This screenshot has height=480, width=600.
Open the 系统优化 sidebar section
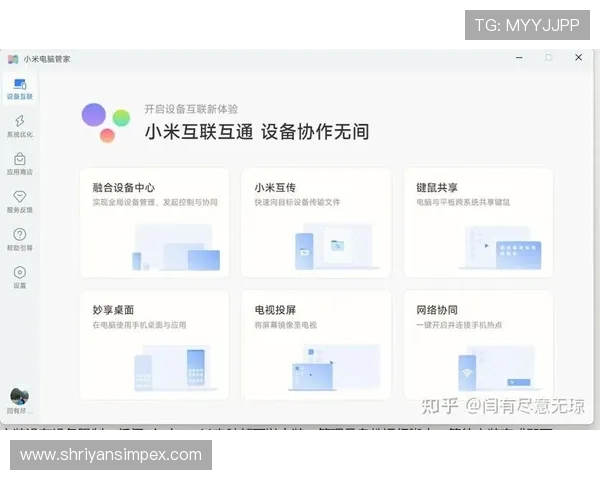[x=20, y=127]
